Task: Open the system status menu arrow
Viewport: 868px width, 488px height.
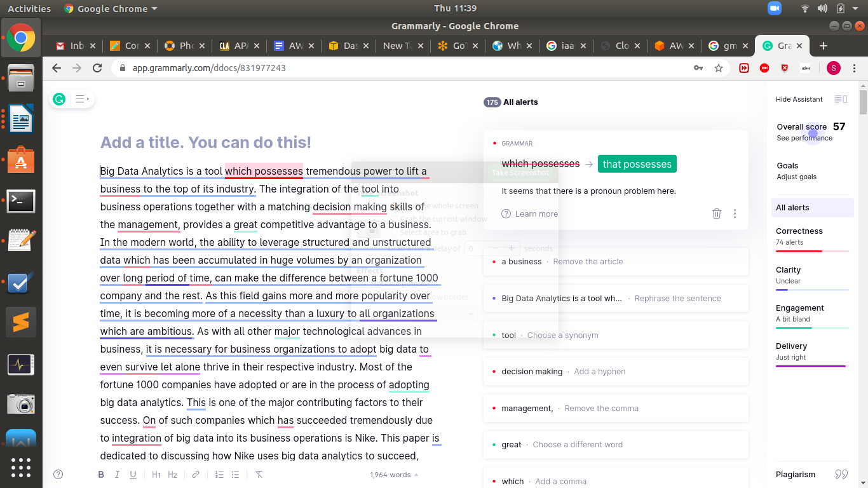Action: click(x=855, y=9)
